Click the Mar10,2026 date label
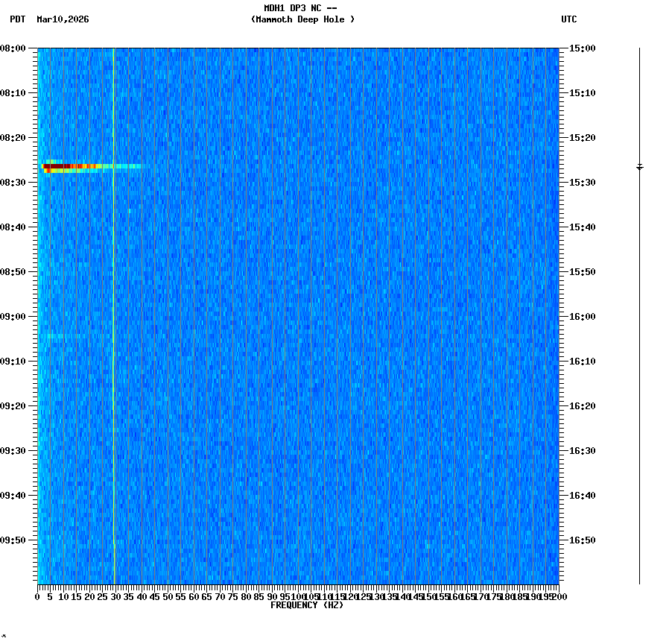Viewport: 672px width, 644px height. [x=63, y=20]
